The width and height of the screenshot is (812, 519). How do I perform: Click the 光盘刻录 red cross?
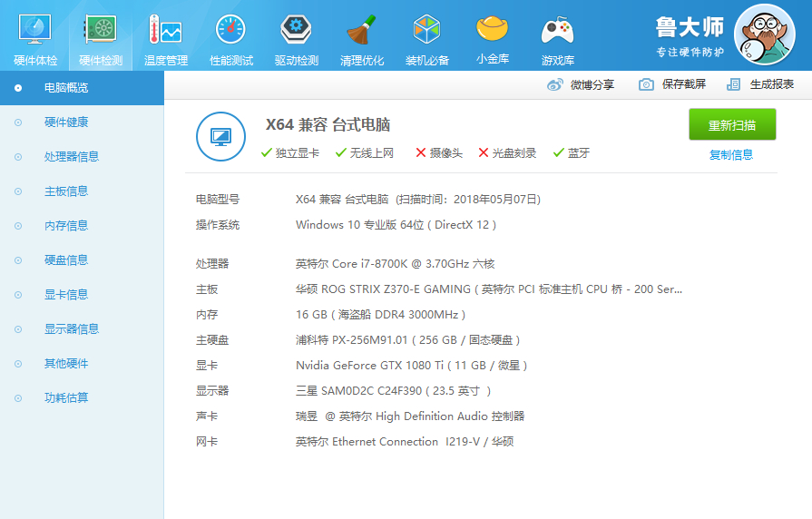click(x=484, y=152)
